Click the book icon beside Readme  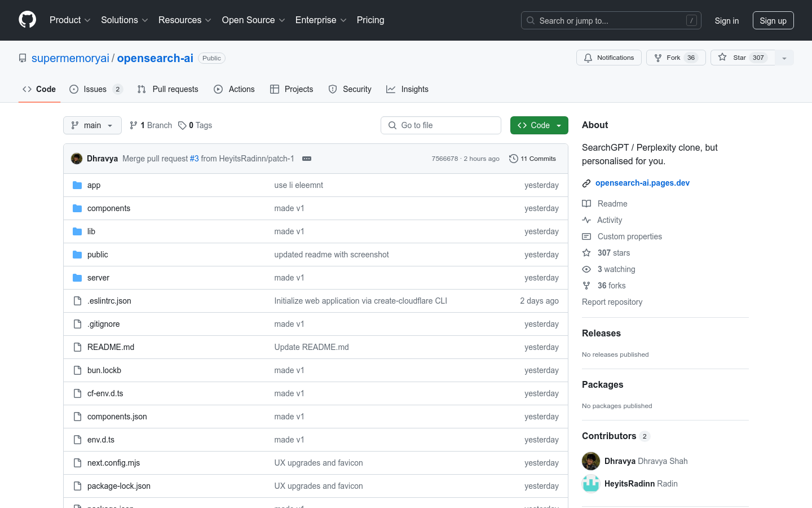pos(586,203)
